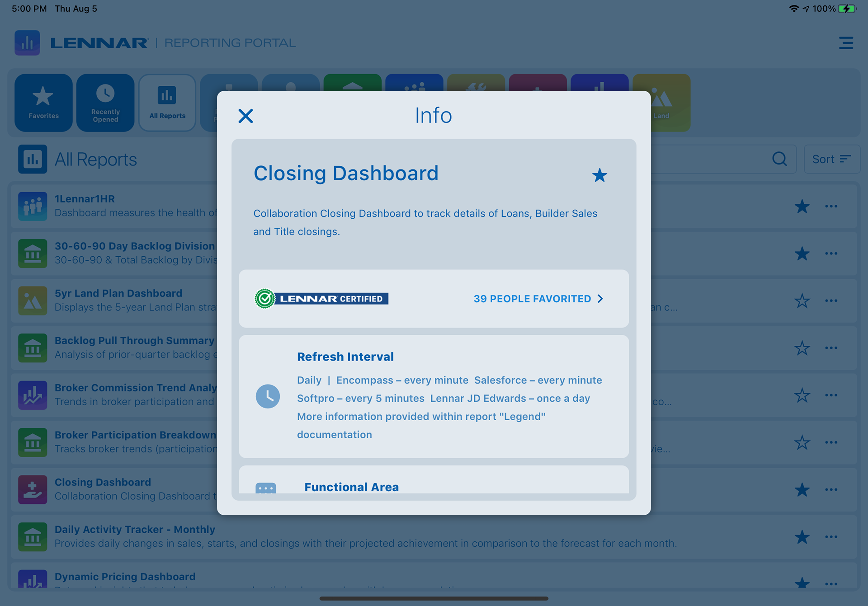Image resolution: width=868 pixels, height=606 pixels.
Task: Click the 5yr Land Plan mountain icon
Action: [33, 301]
